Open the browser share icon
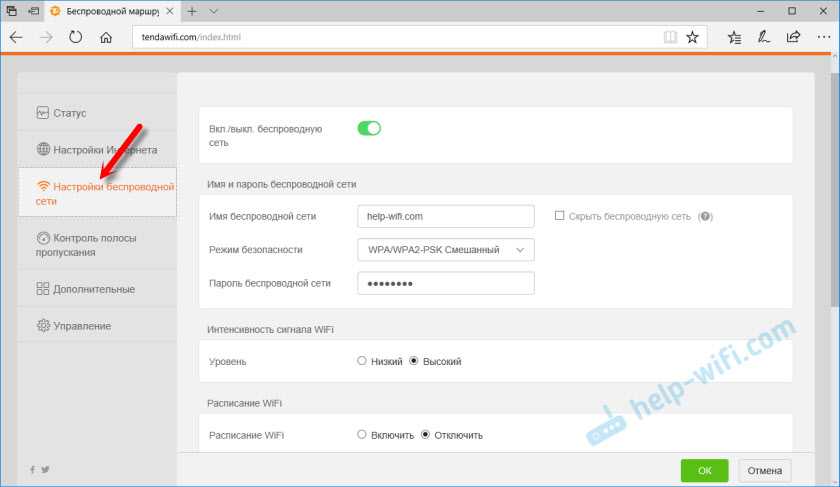840x487 pixels. coord(793,37)
